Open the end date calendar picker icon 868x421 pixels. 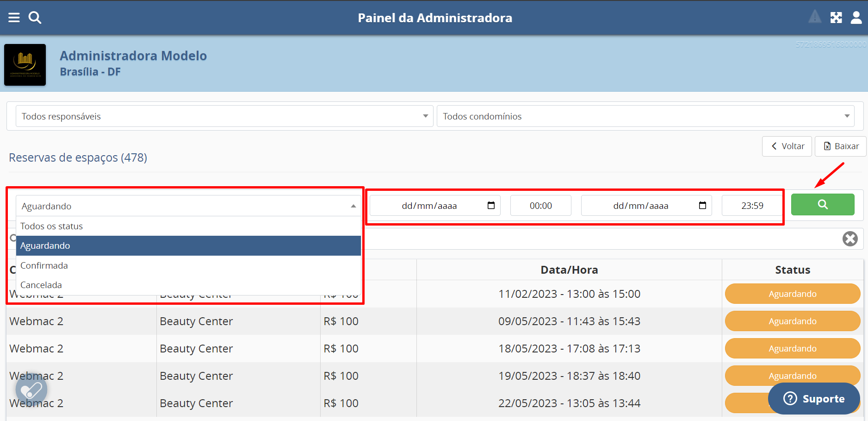(702, 205)
